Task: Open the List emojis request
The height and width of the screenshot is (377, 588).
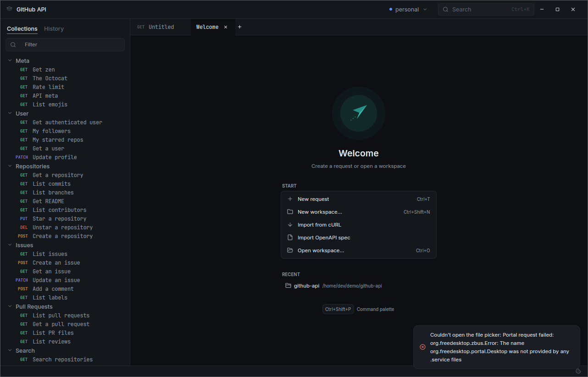Action: 65,105
